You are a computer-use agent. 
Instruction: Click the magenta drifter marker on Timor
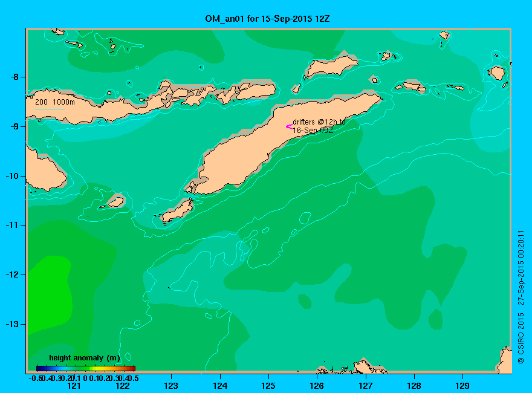[289, 126]
